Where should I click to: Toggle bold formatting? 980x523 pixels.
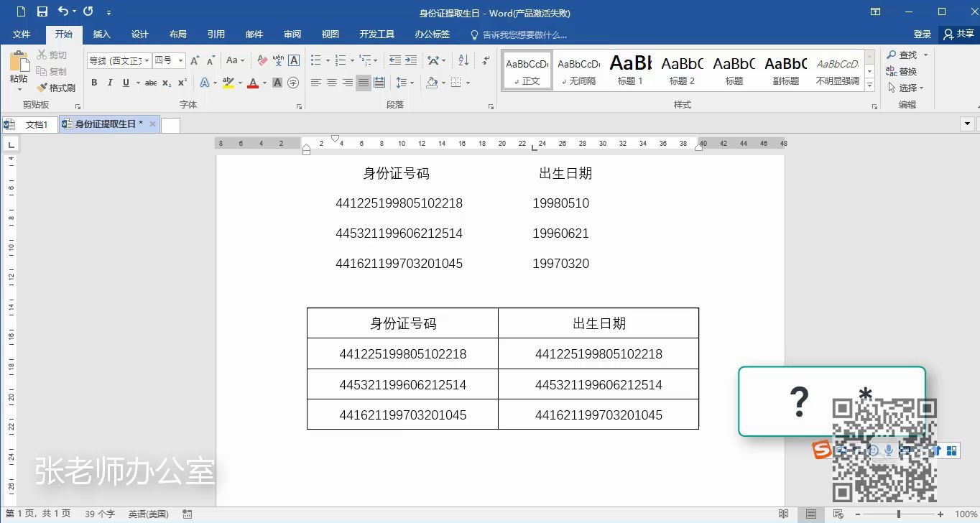94,82
